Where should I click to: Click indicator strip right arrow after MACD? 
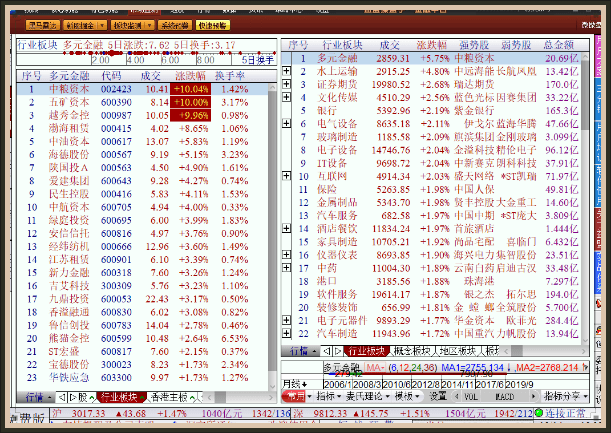coord(534,396)
